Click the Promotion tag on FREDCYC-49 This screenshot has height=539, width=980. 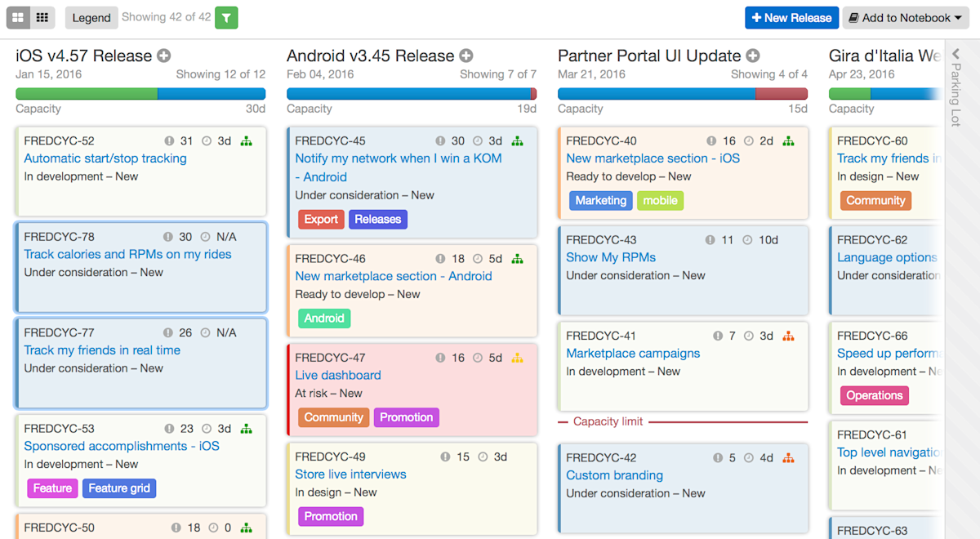(330, 516)
